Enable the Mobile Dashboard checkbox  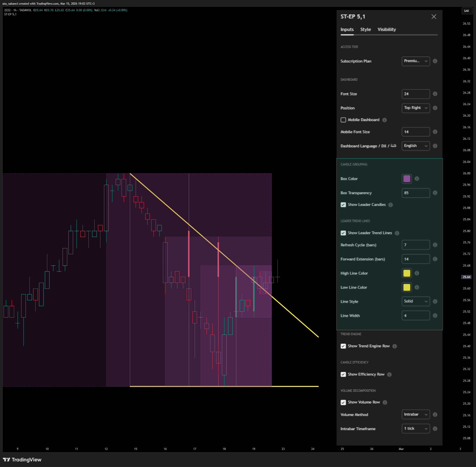pos(343,120)
